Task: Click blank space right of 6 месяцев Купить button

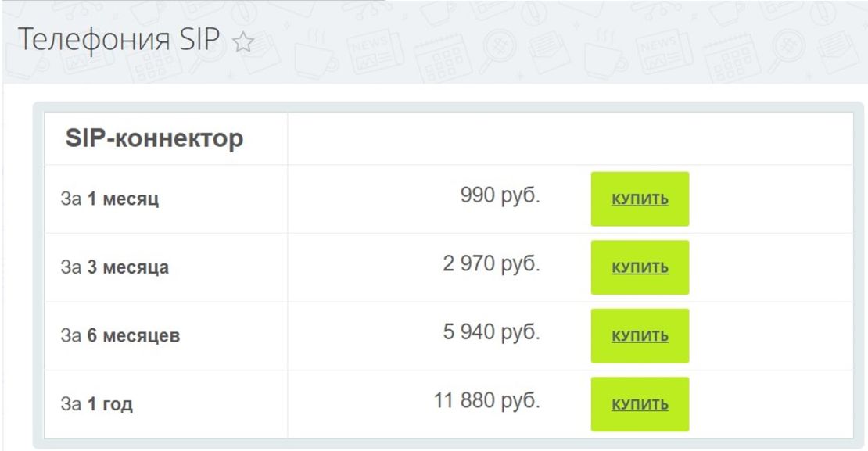Action: [x=770, y=336]
